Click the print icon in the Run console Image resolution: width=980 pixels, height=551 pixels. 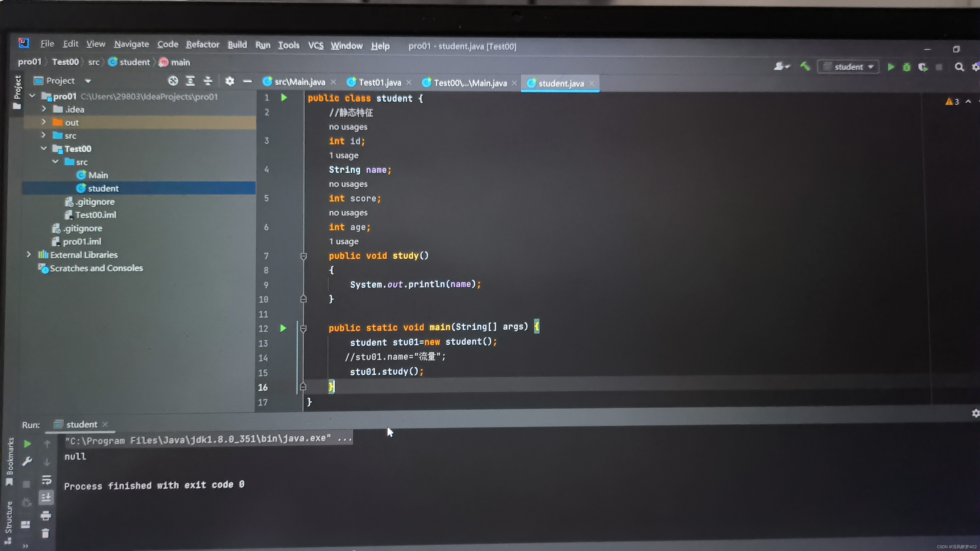[x=46, y=516]
